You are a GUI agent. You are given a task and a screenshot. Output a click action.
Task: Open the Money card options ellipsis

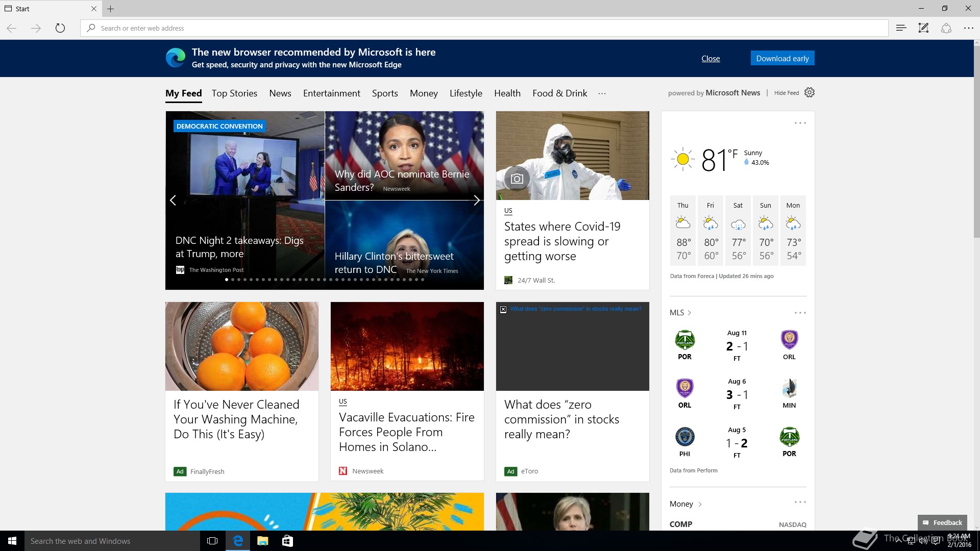pyautogui.click(x=800, y=503)
